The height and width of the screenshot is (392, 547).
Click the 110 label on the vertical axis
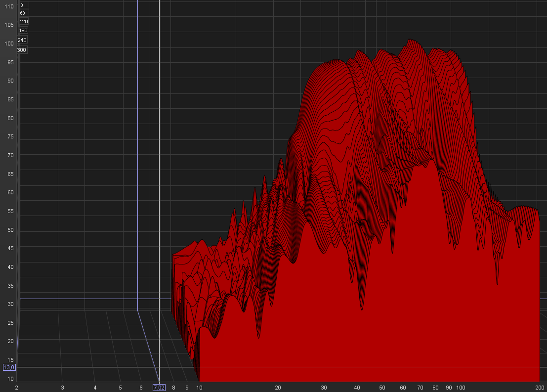(9, 6)
